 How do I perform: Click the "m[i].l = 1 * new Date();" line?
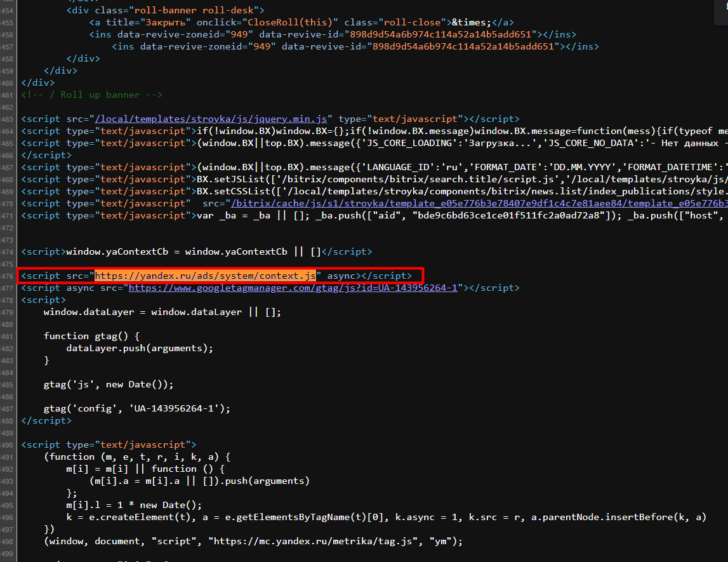(134, 505)
